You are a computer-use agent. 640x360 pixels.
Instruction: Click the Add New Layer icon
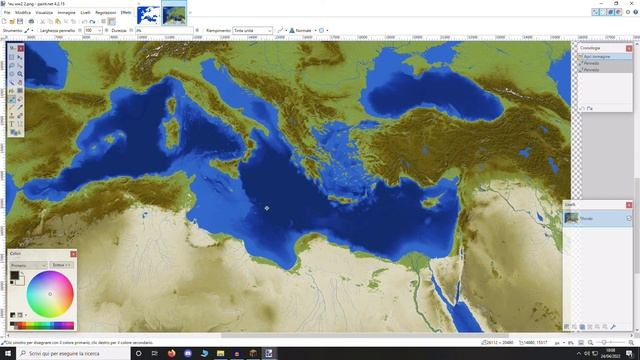tap(567, 327)
